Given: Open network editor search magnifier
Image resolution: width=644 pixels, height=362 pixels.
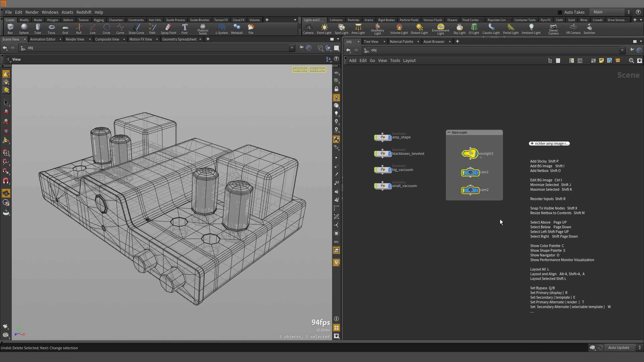Looking at the screenshot, I should pos(631,61).
